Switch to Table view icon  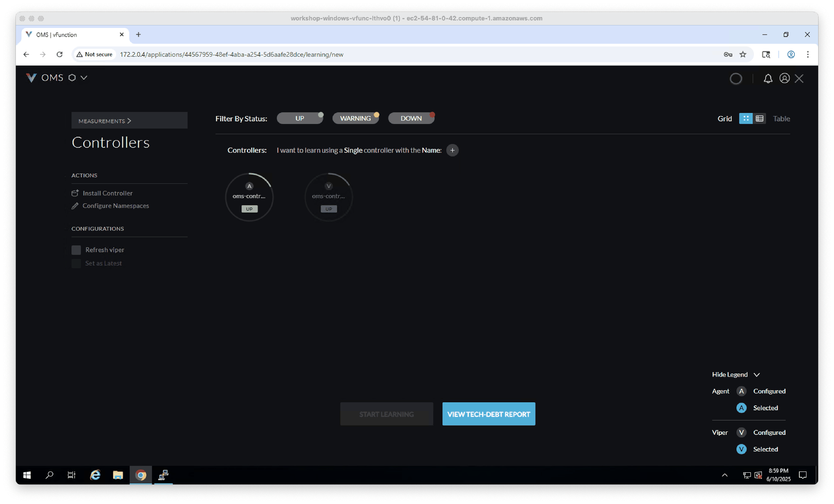759,119
